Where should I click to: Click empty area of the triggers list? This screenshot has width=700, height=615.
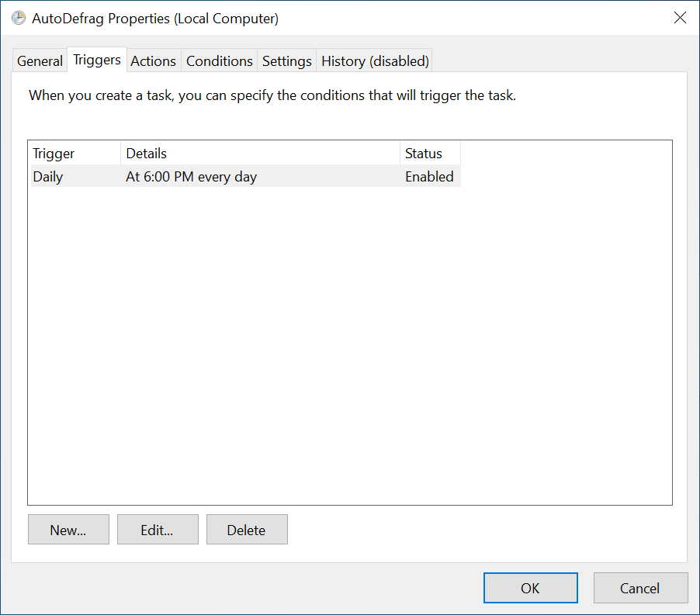click(x=349, y=349)
